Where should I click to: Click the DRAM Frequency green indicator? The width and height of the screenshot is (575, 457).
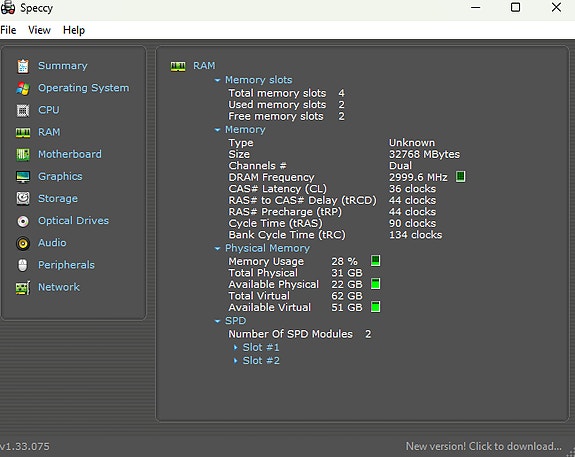(461, 177)
